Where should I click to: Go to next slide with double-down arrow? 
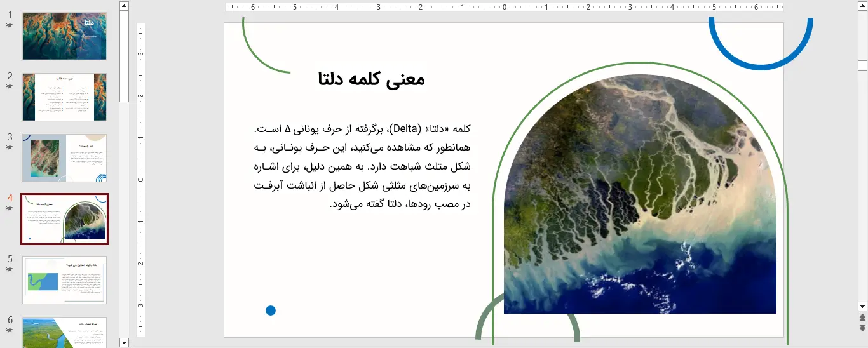[862, 328]
